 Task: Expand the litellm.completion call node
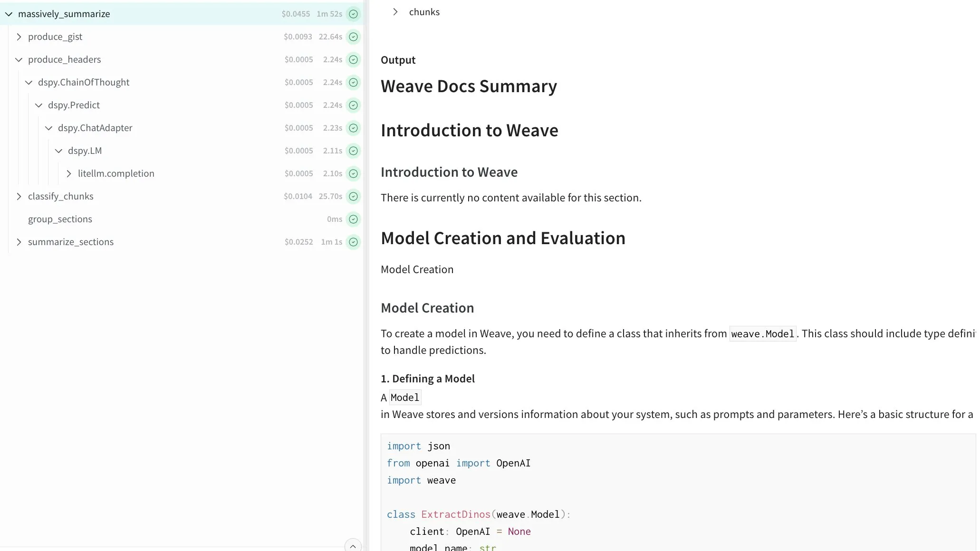pyautogui.click(x=69, y=173)
